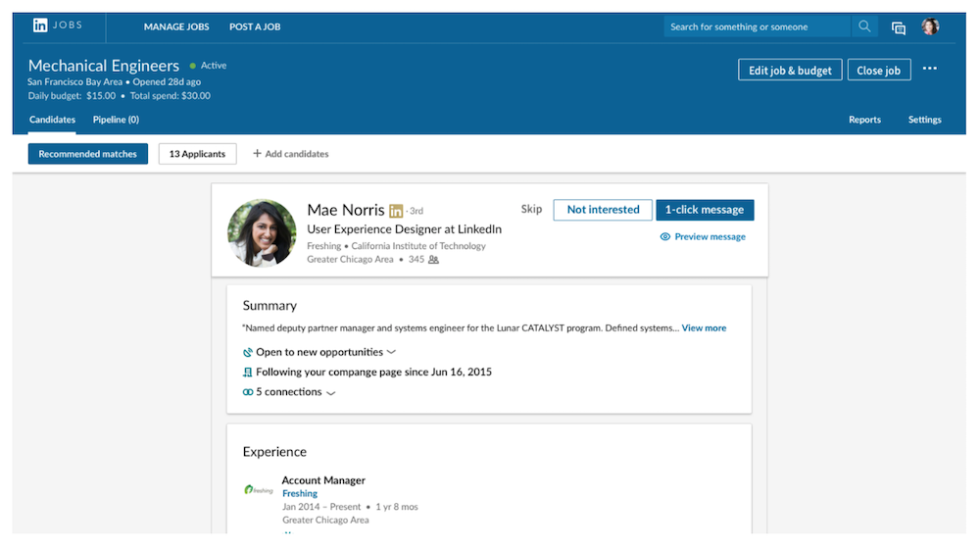This screenshot has height=549, width=980.
Task: Click Edit job & budget button
Action: [x=790, y=70]
